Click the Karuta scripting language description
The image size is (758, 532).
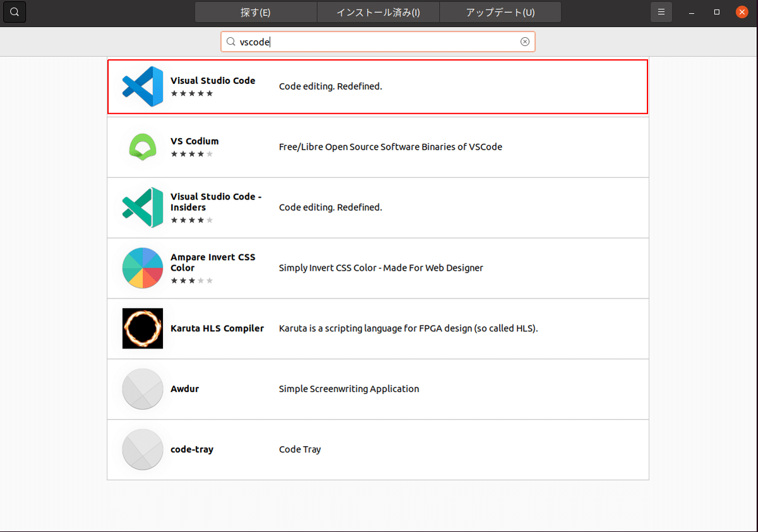click(408, 329)
